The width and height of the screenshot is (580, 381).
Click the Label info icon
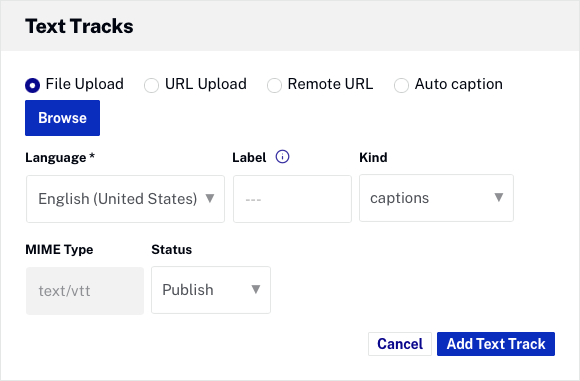pyautogui.click(x=282, y=157)
